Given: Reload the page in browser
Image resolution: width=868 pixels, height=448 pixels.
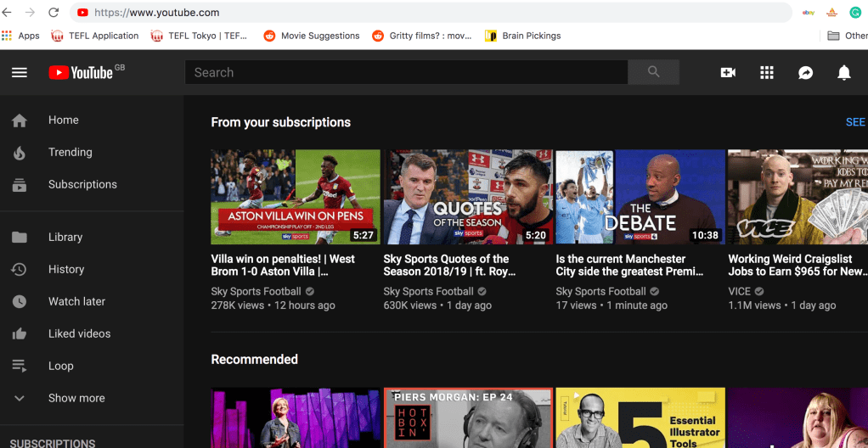Looking at the screenshot, I should [x=54, y=13].
